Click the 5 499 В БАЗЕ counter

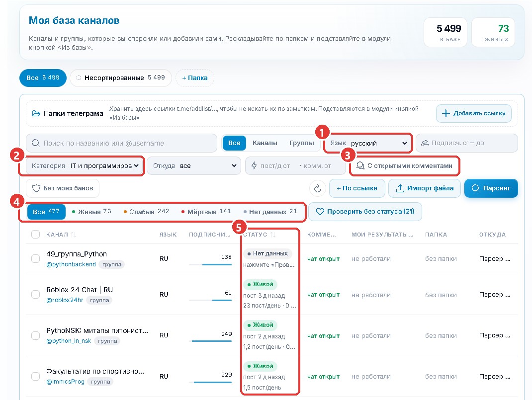[x=445, y=32]
